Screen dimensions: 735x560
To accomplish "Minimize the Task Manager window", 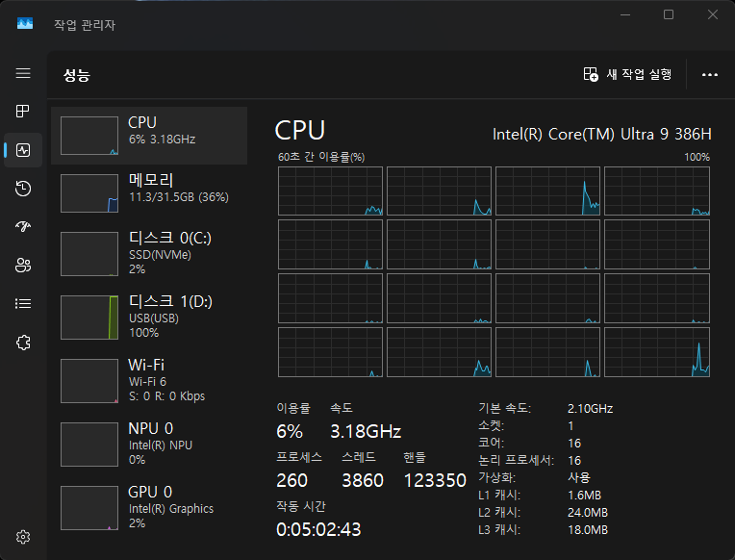I will click(624, 14).
